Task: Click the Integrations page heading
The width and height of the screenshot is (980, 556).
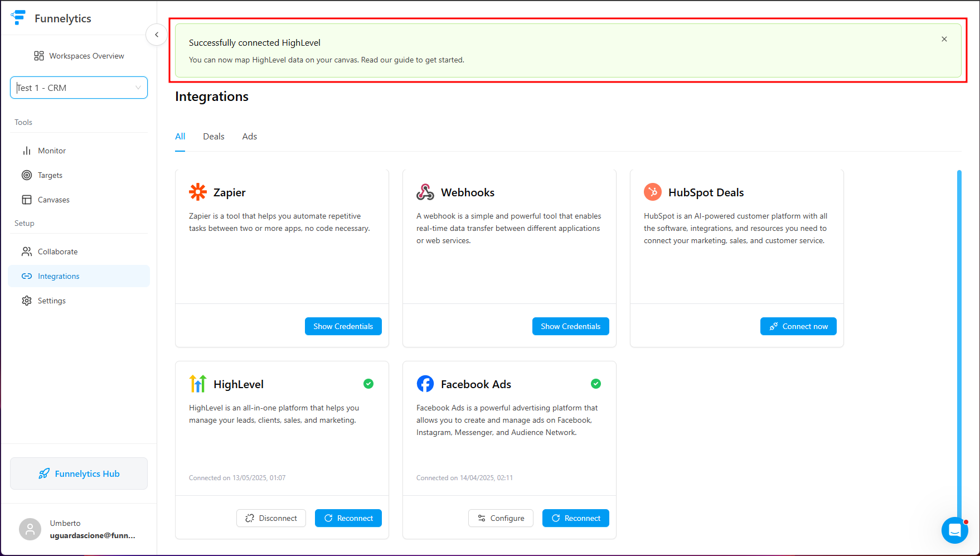Action: click(212, 96)
